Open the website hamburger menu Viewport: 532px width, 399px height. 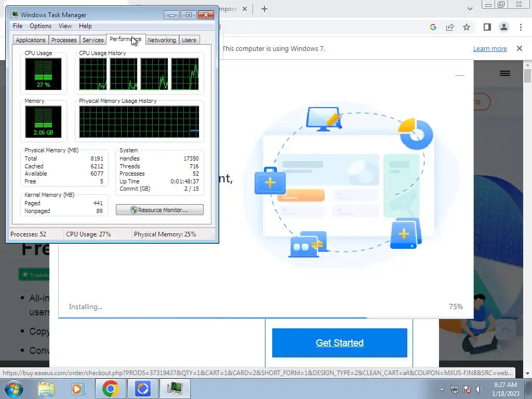coord(505,73)
